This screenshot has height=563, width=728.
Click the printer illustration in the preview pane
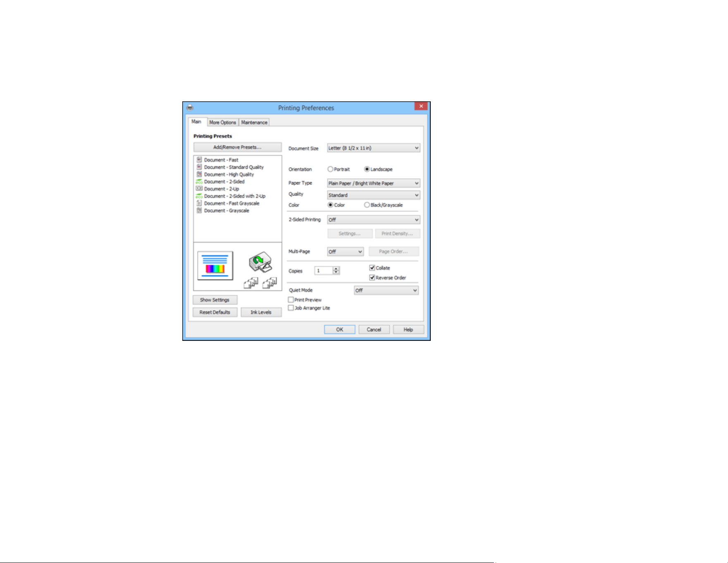point(260,262)
